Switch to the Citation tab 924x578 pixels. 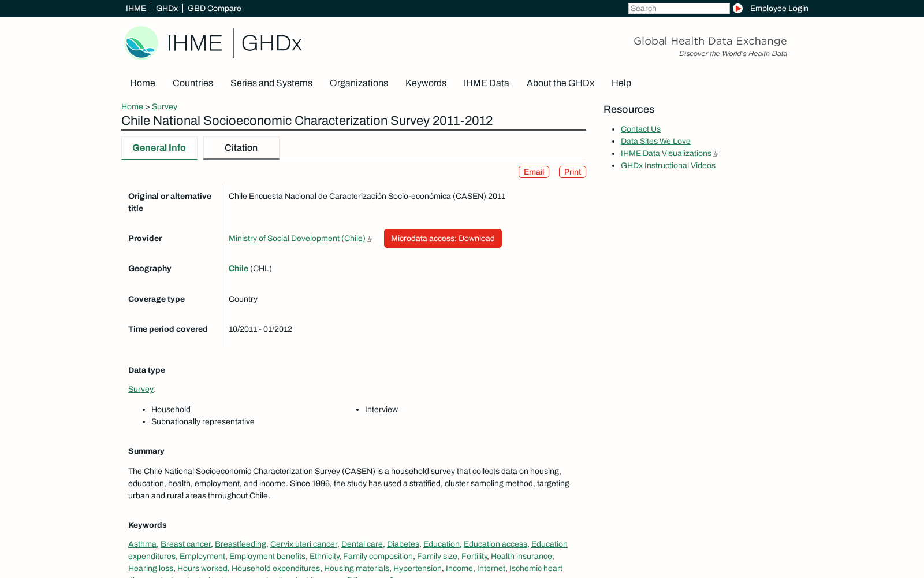coord(241,148)
